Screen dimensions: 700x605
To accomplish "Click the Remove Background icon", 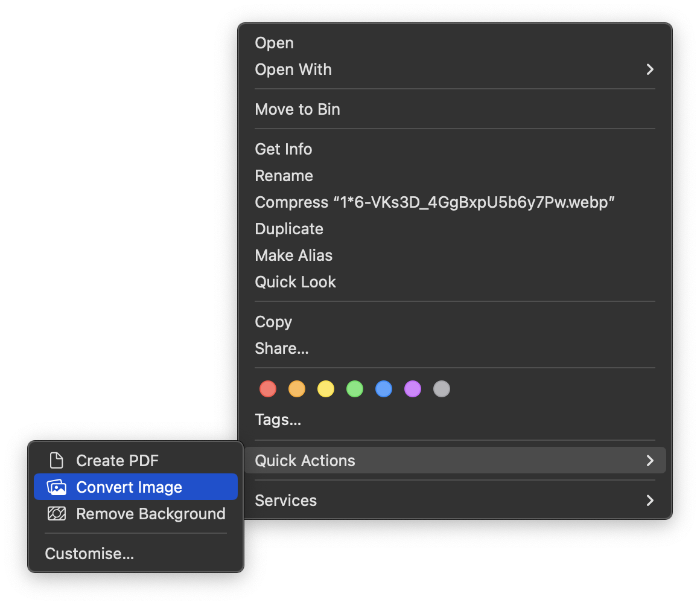I will 56,514.
